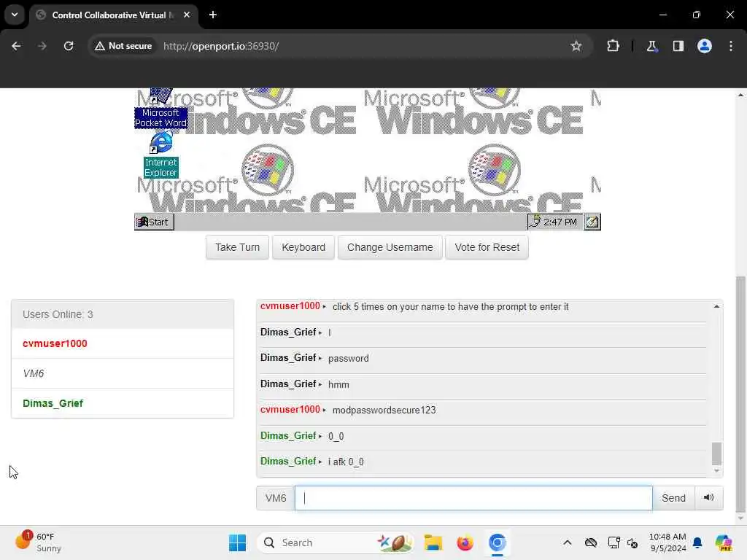Click the cloud sync tray icon

[591, 542]
